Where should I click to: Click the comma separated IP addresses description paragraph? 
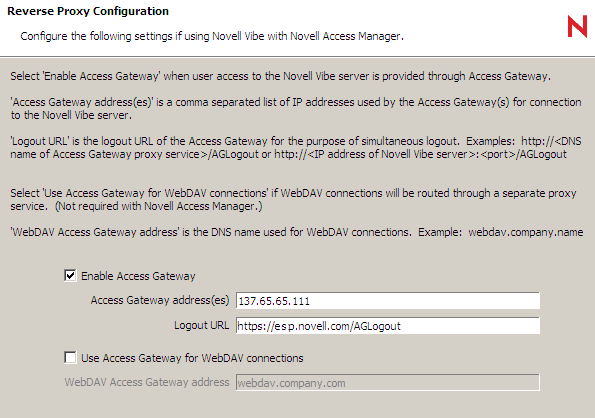tap(296, 108)
